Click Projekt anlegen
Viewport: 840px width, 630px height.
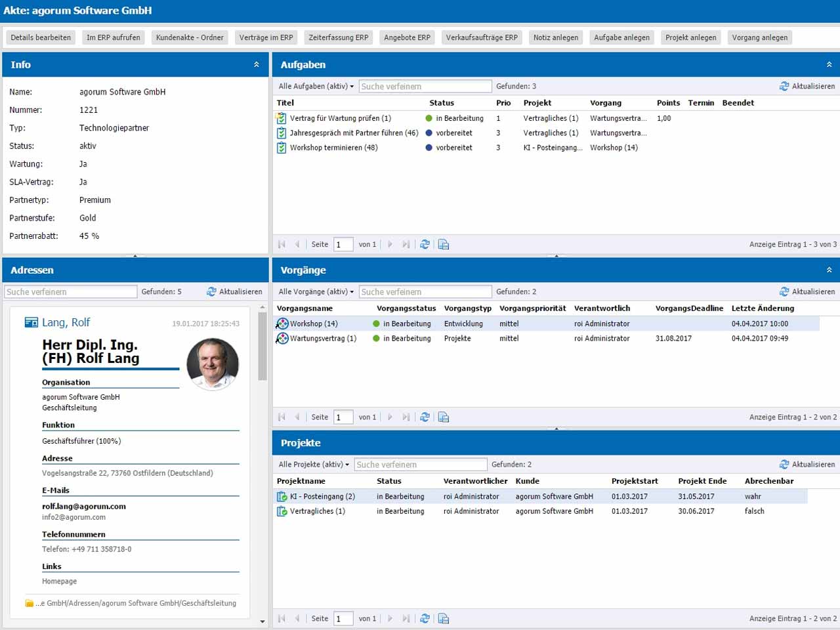click(x=691, y=37)
